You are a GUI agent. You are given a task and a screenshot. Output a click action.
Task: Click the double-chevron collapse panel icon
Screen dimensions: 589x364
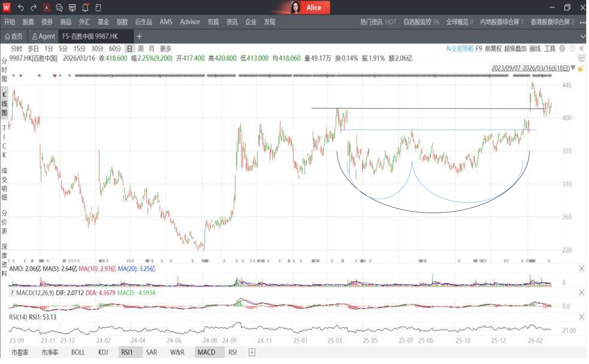click(582, 49)
